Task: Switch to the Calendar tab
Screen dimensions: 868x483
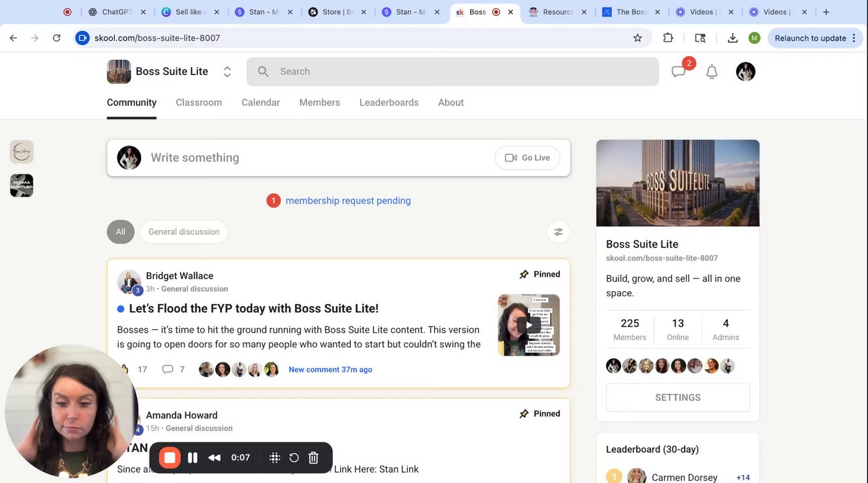Action: point(260,103)
